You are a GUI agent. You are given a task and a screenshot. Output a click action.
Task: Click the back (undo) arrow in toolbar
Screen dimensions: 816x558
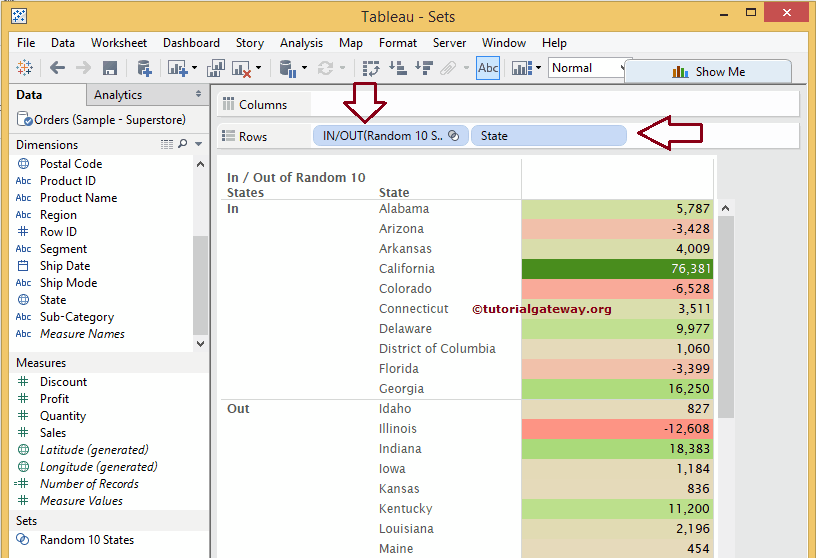click(x=57, y=68)
